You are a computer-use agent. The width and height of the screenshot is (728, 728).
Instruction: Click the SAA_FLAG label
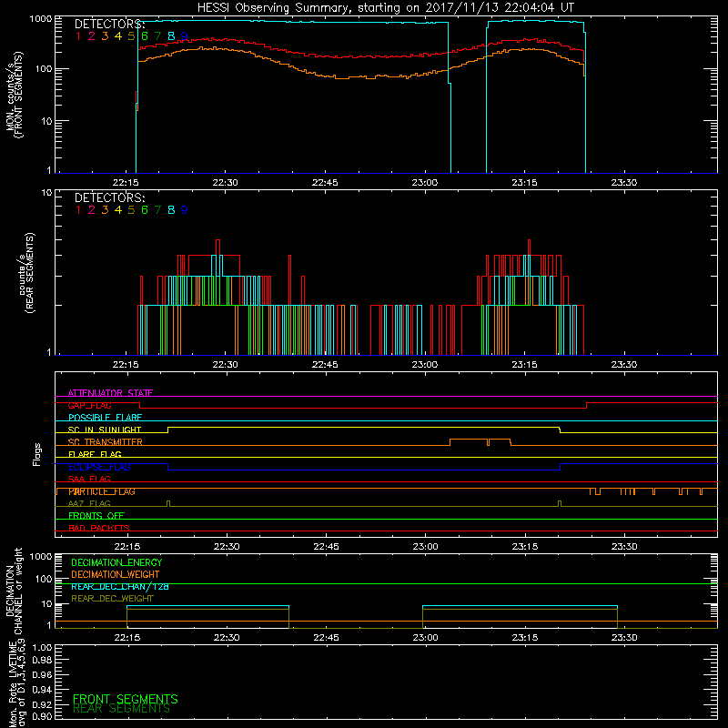tap(89, 479)
